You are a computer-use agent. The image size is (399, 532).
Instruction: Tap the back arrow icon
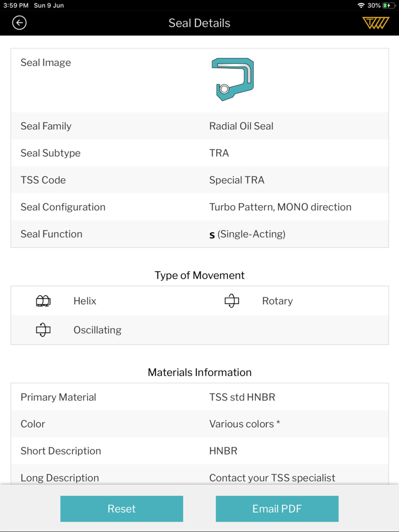coord(19,23)
